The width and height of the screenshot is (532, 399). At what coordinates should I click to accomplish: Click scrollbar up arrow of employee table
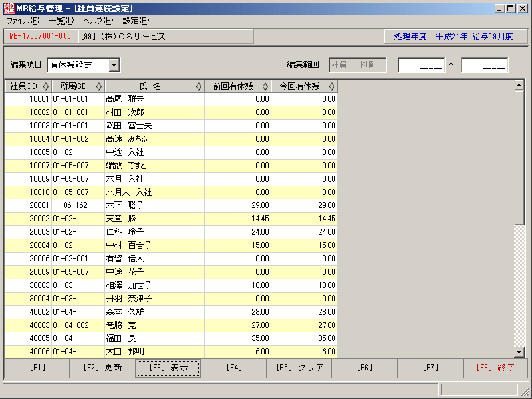click(x=519, y=86)
